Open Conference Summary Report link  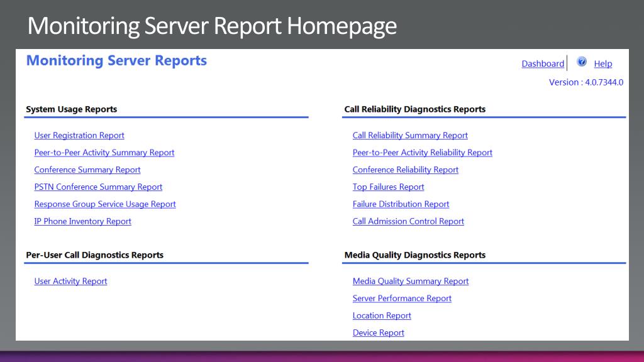87,170
